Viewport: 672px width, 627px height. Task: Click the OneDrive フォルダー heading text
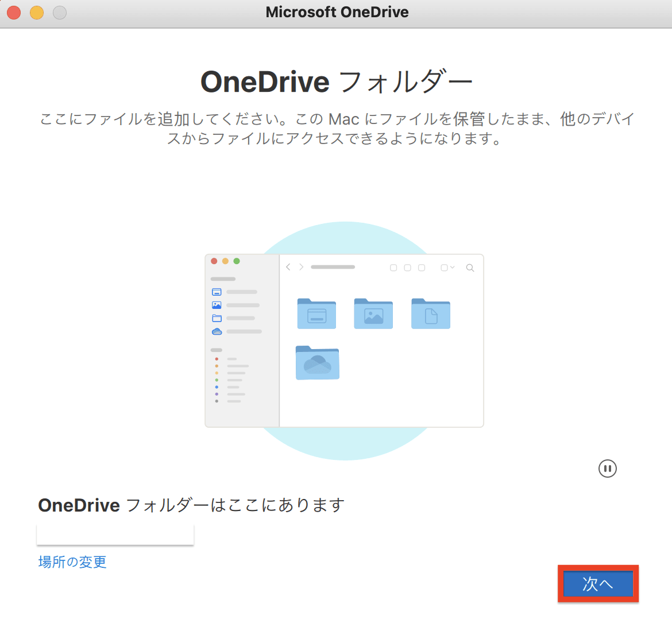[x=337, y=82]
